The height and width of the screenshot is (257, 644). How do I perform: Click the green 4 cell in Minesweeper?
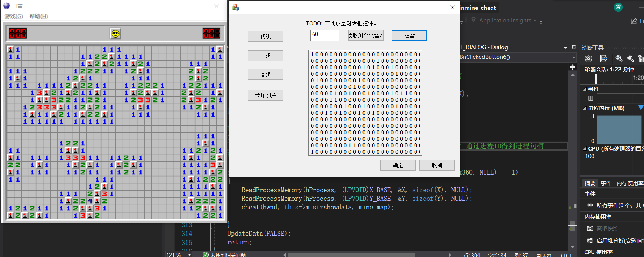[90, 201]
